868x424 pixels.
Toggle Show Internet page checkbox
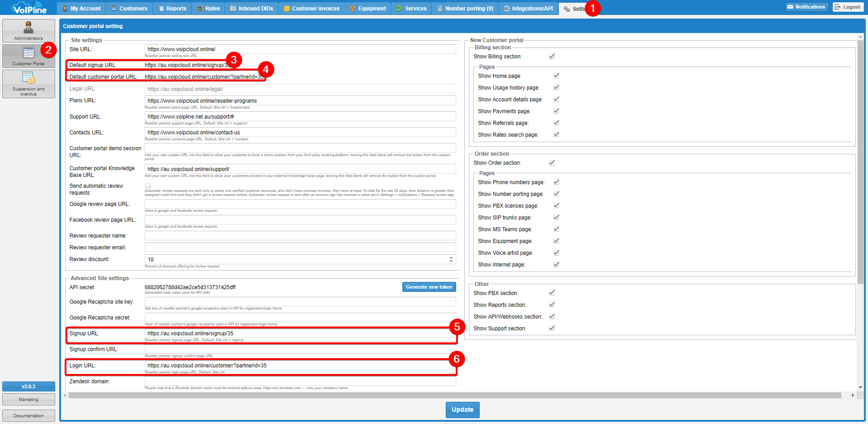pos(557,265)
